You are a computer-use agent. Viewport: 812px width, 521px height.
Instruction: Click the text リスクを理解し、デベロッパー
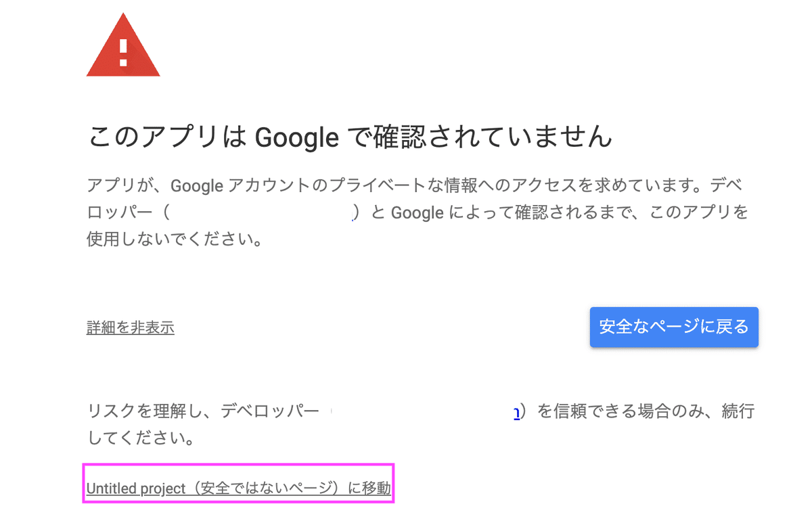[x=203, y=411]
